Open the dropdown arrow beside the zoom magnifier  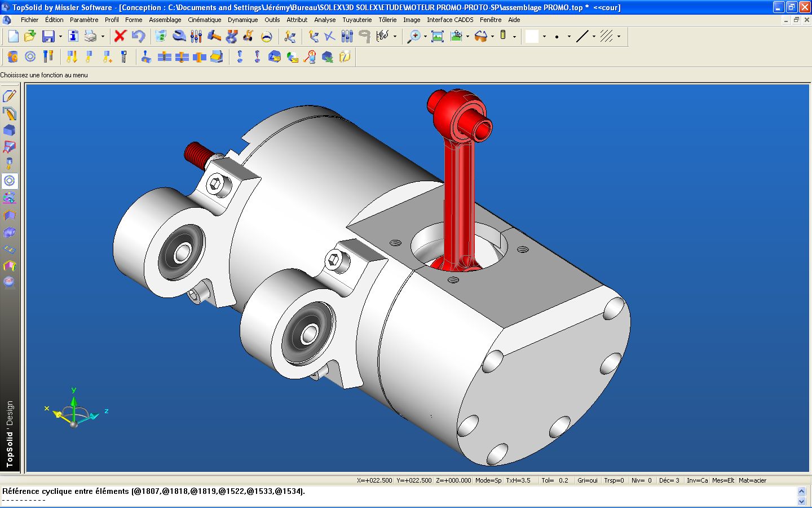(425, 37)
